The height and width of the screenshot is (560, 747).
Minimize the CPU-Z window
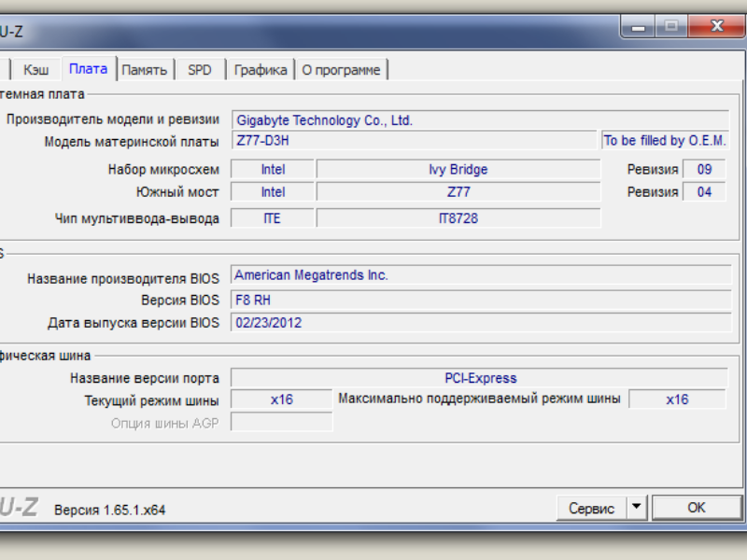(639, 27)
